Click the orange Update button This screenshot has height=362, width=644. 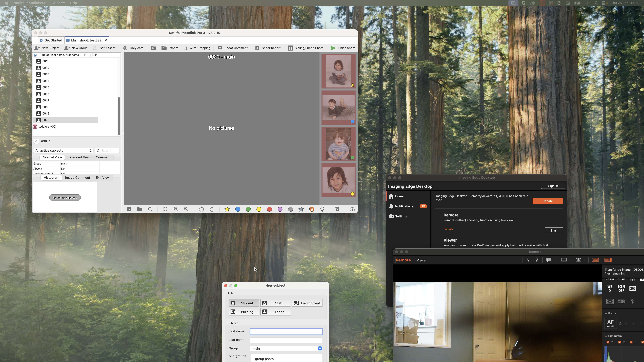point(547,201)
